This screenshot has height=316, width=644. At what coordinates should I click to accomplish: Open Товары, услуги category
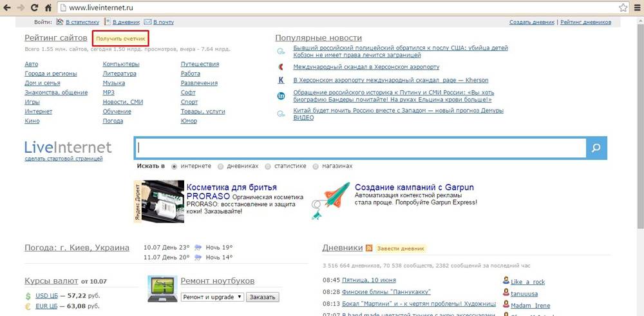click(203, 112)
